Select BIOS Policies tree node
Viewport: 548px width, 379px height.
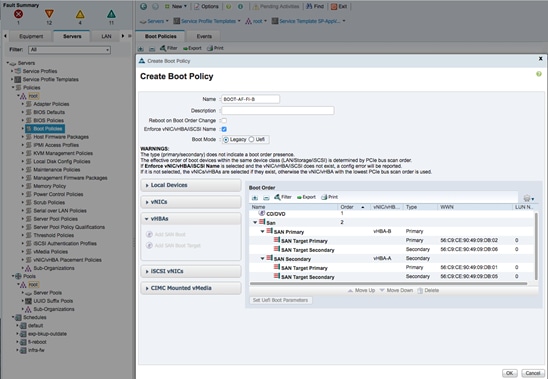48,120
